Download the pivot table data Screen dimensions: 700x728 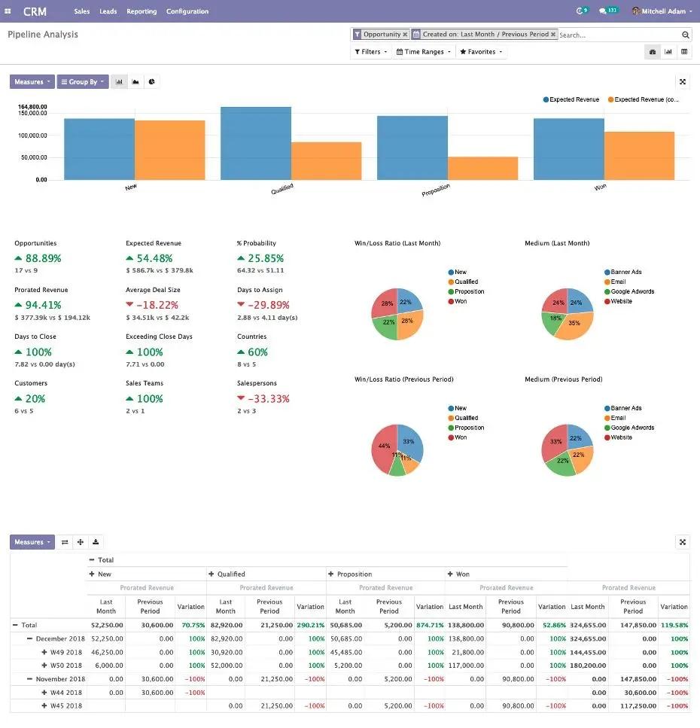[x=94, y=542]
